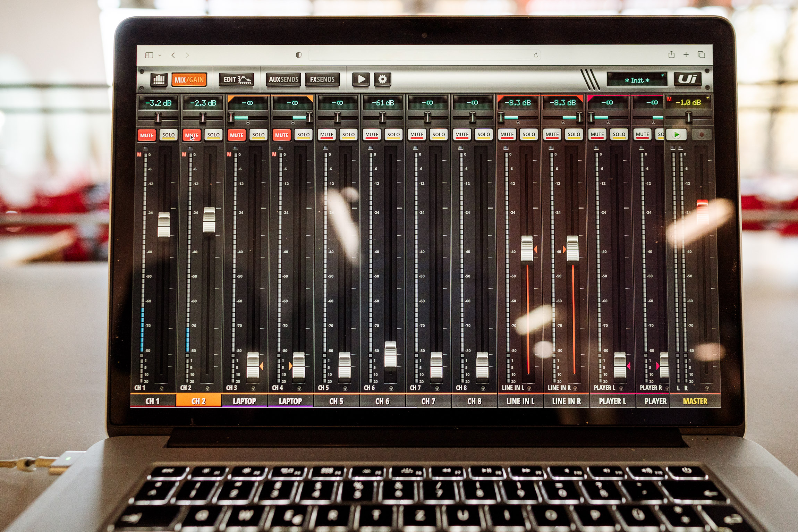Open the Safari sidebar dropdown chevron
The height and width of the screenshot is (532, 798).
(160, 56)
